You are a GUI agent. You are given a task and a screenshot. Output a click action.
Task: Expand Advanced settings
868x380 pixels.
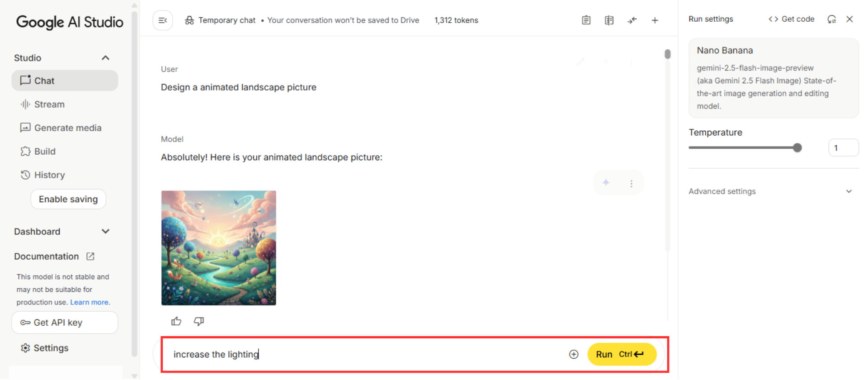(x=849, y=191)
